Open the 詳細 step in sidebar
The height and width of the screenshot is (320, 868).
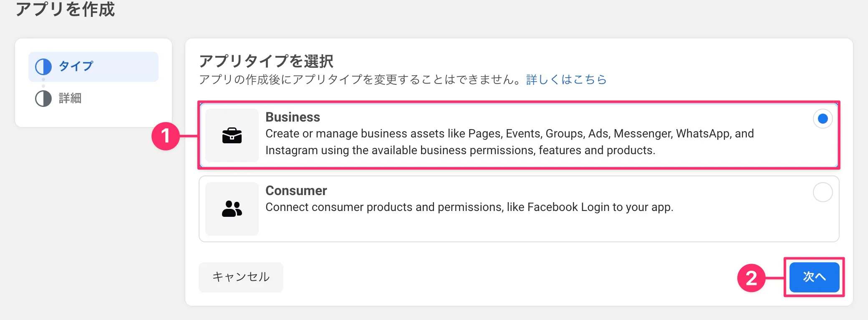70,99
